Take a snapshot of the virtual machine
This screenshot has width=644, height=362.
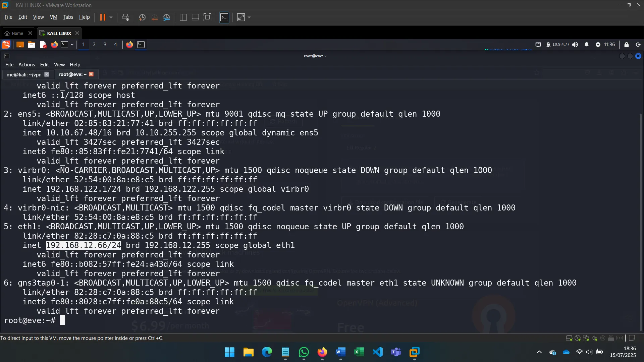[x=142, y=17]
